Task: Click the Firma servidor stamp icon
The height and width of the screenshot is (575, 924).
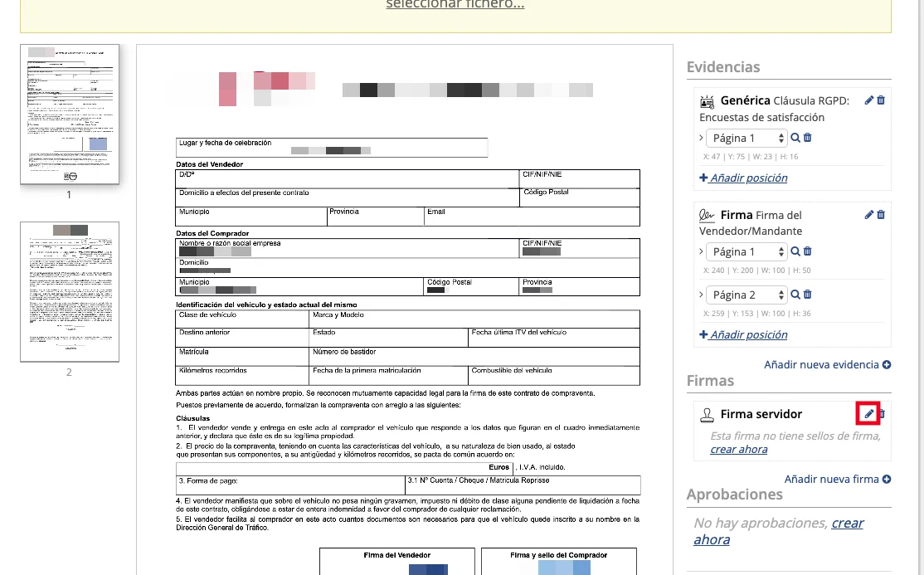Action: click(x=708, y=415)
